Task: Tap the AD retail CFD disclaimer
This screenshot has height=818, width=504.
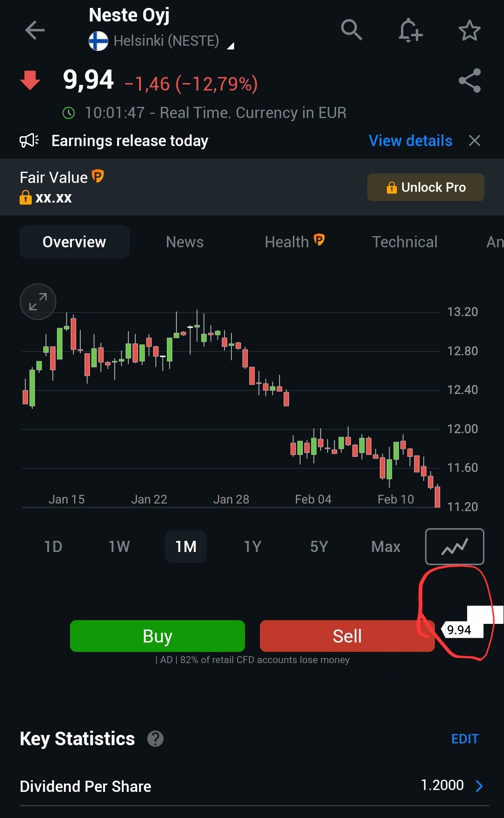Action: 252,660
